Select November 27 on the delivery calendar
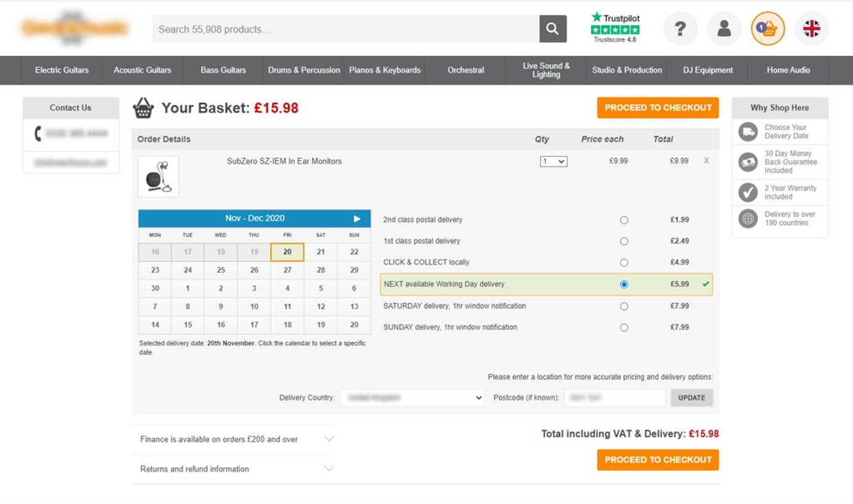This screenshot has width=853, height=504. 287,270
